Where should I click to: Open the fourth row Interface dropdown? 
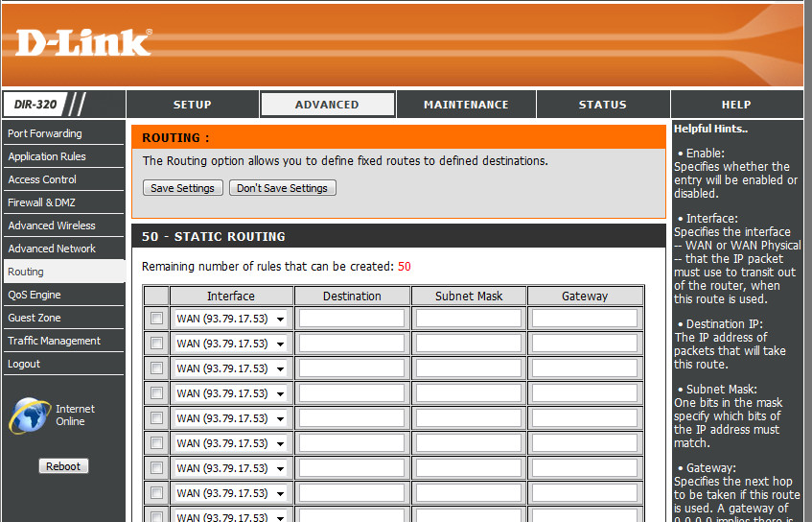click(x=230, y=392)
